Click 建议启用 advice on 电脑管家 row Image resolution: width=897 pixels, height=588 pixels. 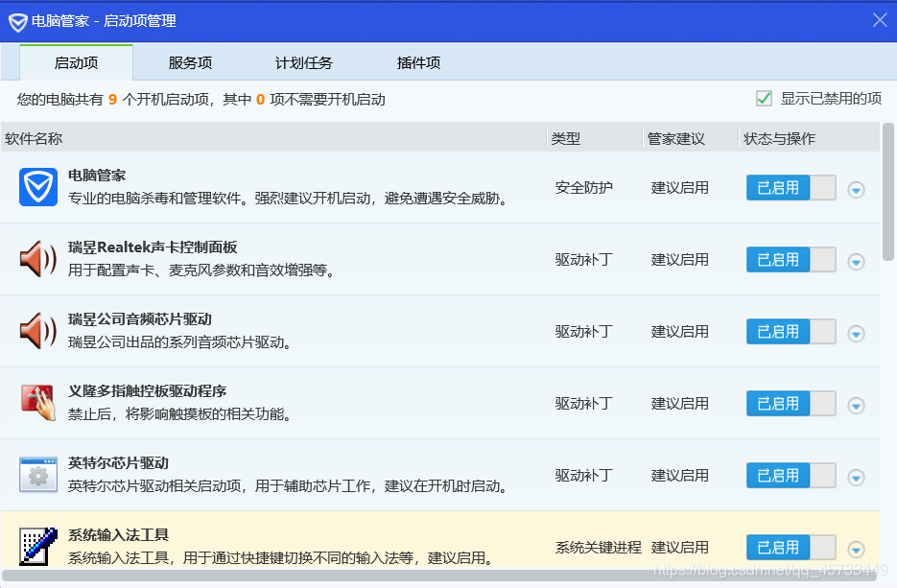point(680,188)
